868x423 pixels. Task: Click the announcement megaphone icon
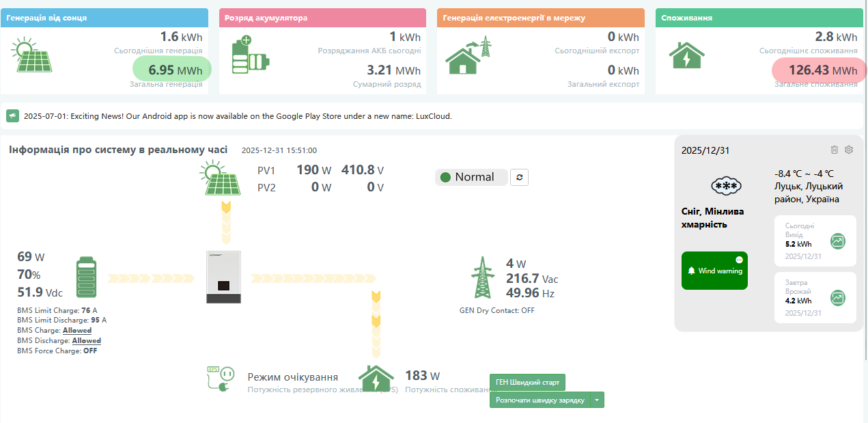point(12,116)
